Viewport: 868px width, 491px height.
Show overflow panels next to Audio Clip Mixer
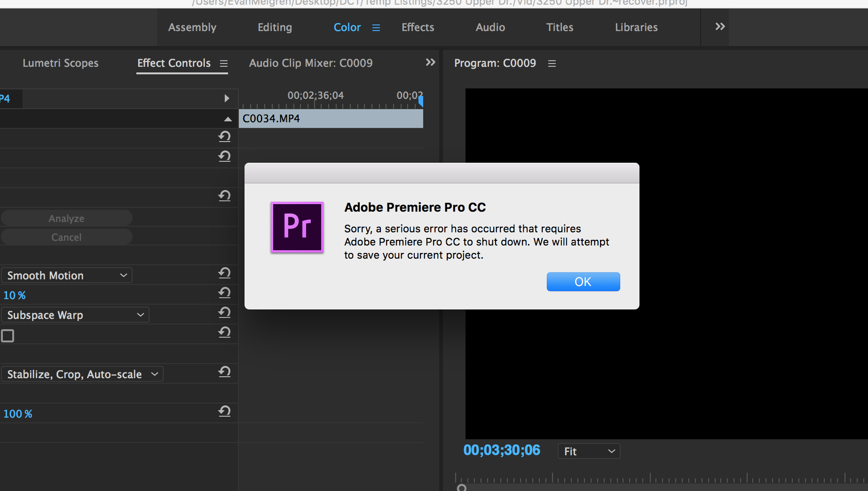(430, 63)
